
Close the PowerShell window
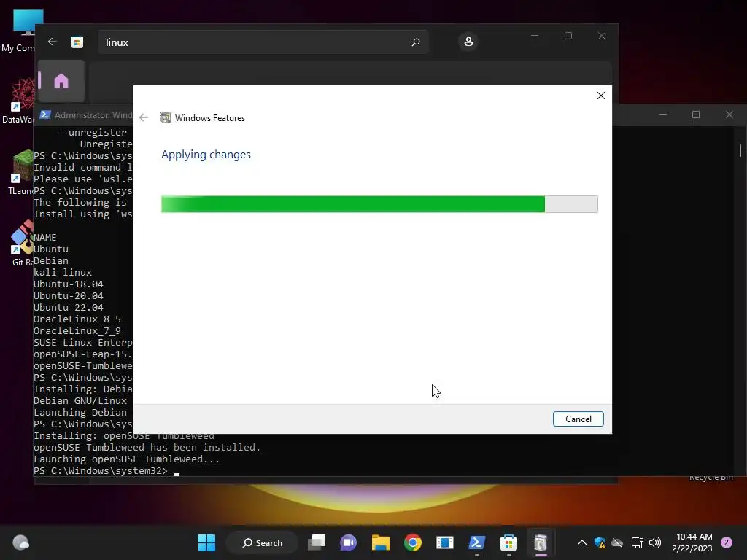pos(729,114)
